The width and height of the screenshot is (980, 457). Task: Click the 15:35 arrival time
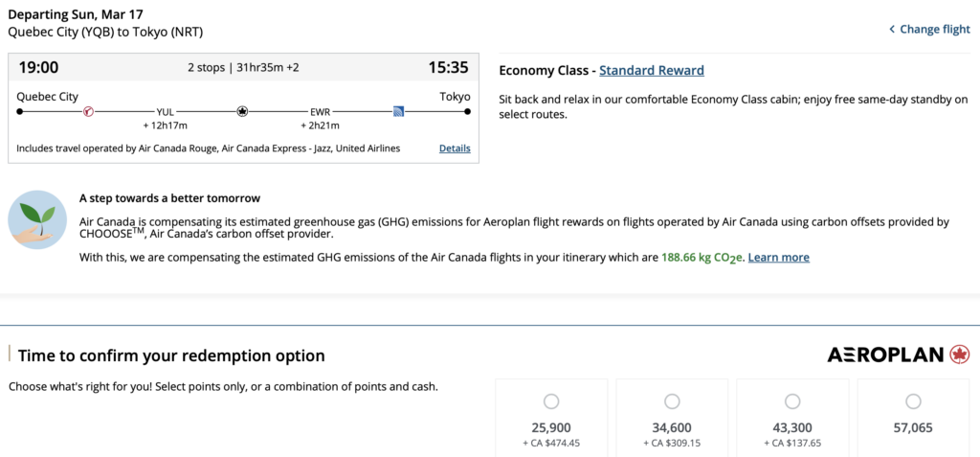(x=448, y=67)
